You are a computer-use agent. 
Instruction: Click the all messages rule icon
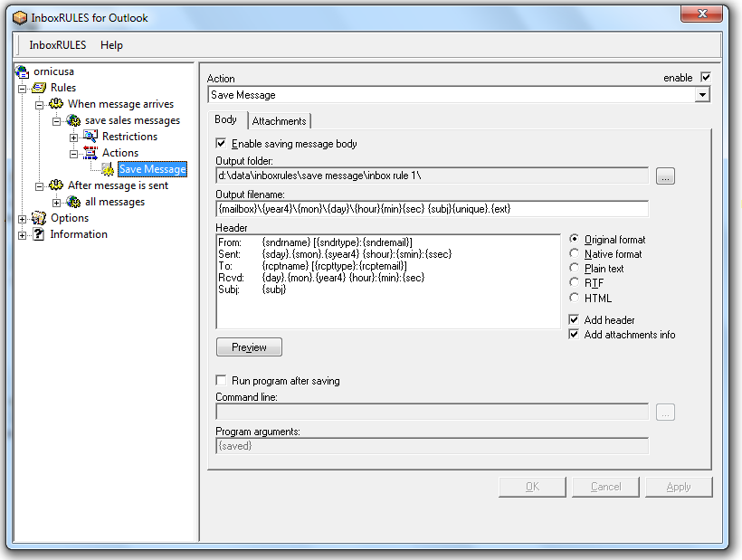point(73,202)
